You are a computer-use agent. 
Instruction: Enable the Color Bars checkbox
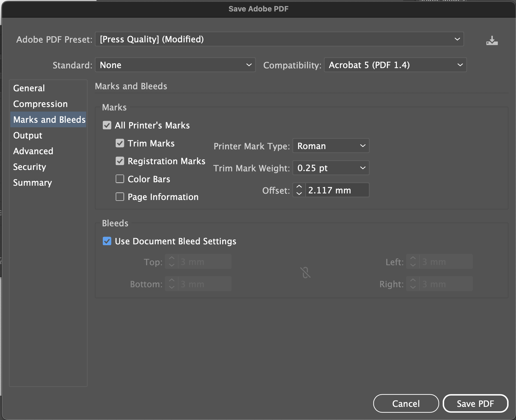pos(120,179)
